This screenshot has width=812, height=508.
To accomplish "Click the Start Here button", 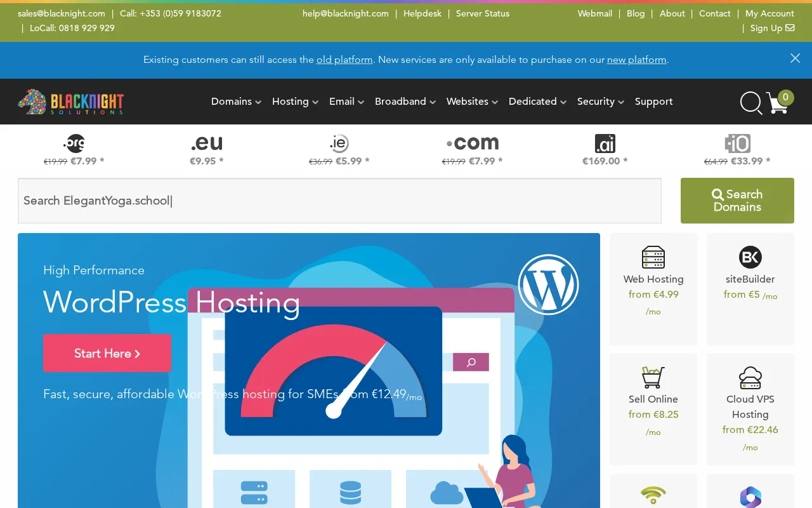I will coord(107,353).
